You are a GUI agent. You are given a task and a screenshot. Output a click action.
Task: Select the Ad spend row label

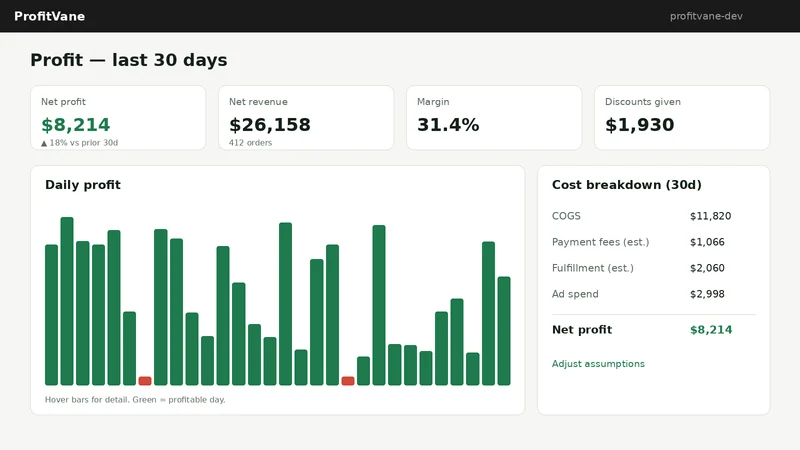(x=575, y=294)
